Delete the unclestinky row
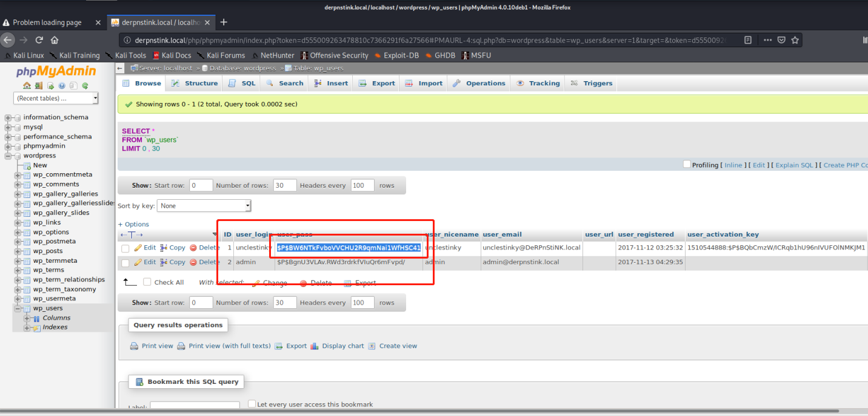 (x=204, y=248)
